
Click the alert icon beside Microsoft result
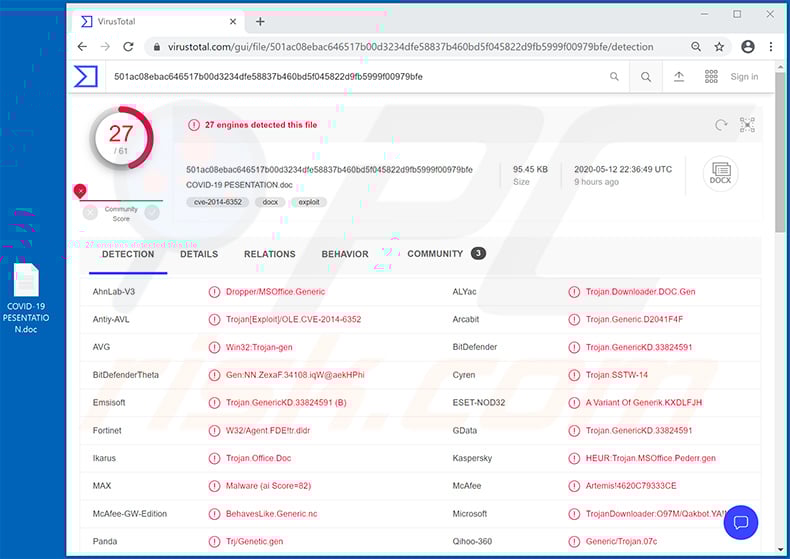pyautogui.click(x=574, y=514)
